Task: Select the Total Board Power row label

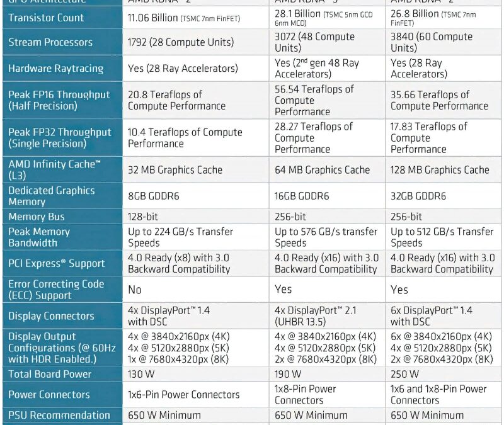Action: pos(50,374)
